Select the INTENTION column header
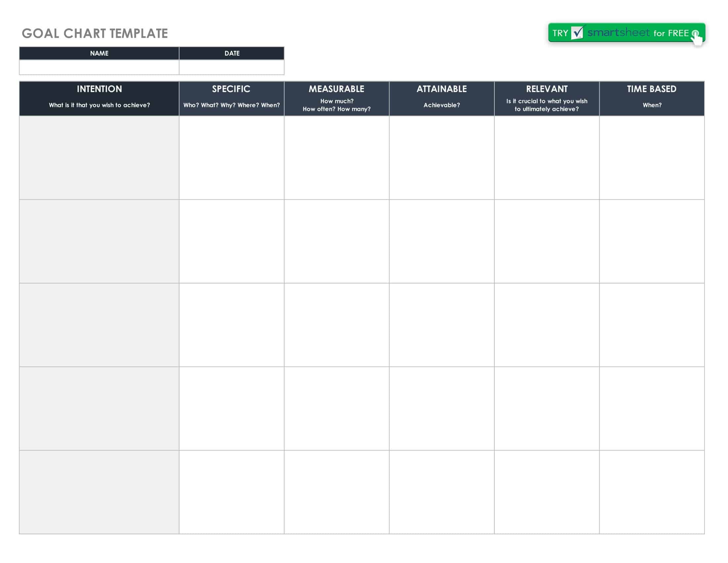Viewport: 728px width, 563px height. click(x=99, y=89)
